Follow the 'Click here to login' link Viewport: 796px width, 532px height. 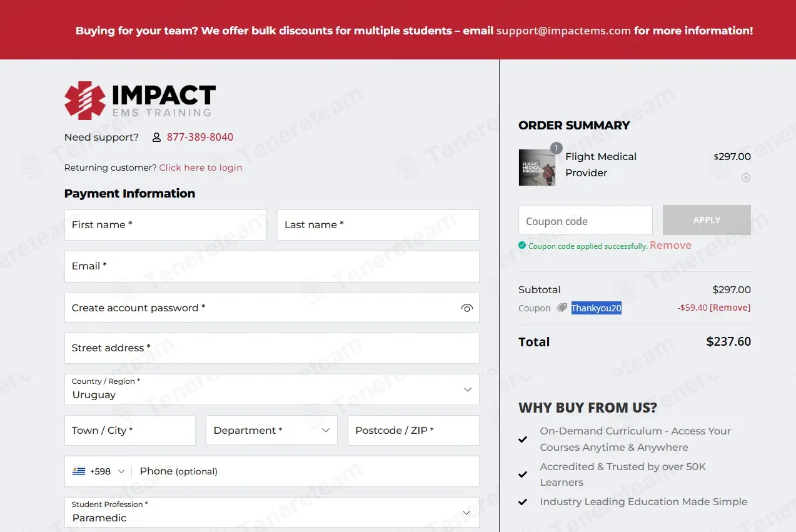201,168
